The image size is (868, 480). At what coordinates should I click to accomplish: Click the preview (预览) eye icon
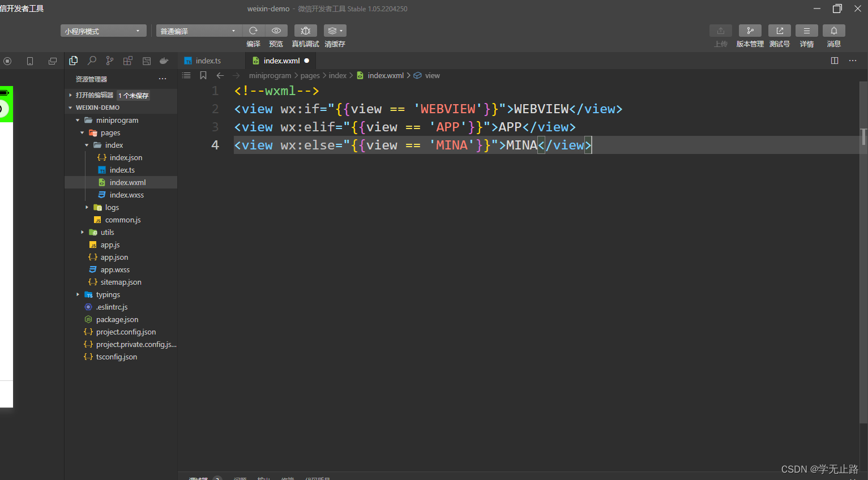(276, 31)
